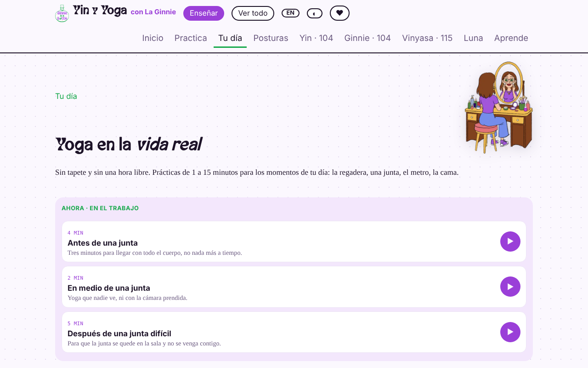This screenshot has width=588, height=368.
Task: Play Después de una junta difícil practice
Action: pos(510,332)
